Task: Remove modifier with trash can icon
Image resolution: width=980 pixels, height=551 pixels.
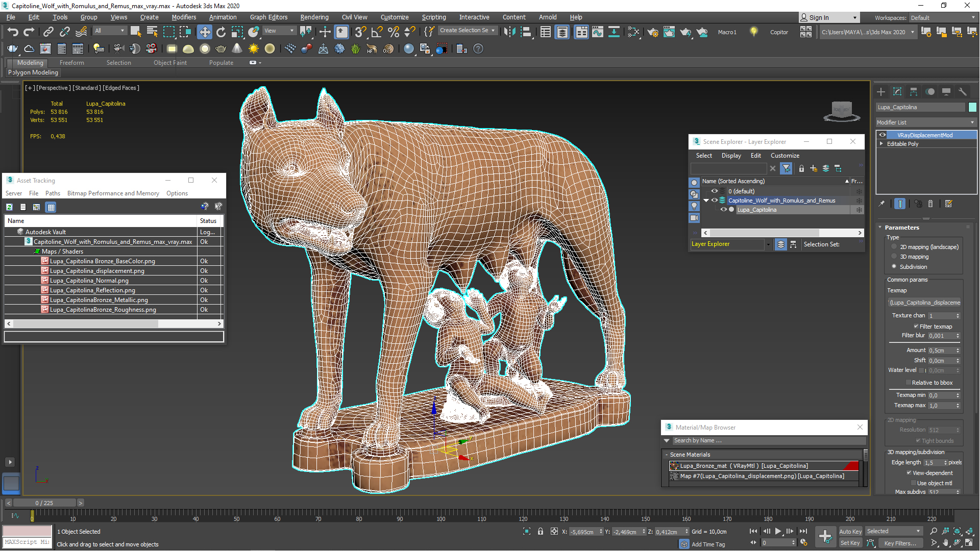Action: [x=930, y=204]
